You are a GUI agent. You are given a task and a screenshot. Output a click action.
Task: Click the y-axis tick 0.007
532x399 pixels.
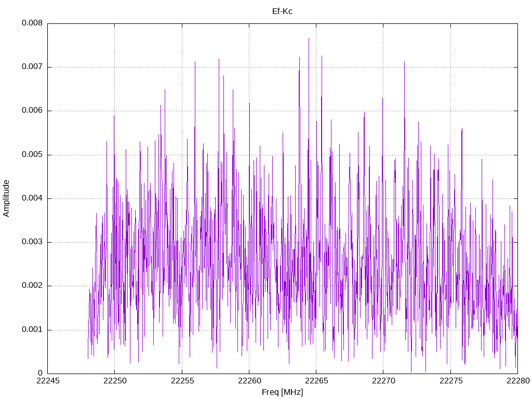coord(32,66)
